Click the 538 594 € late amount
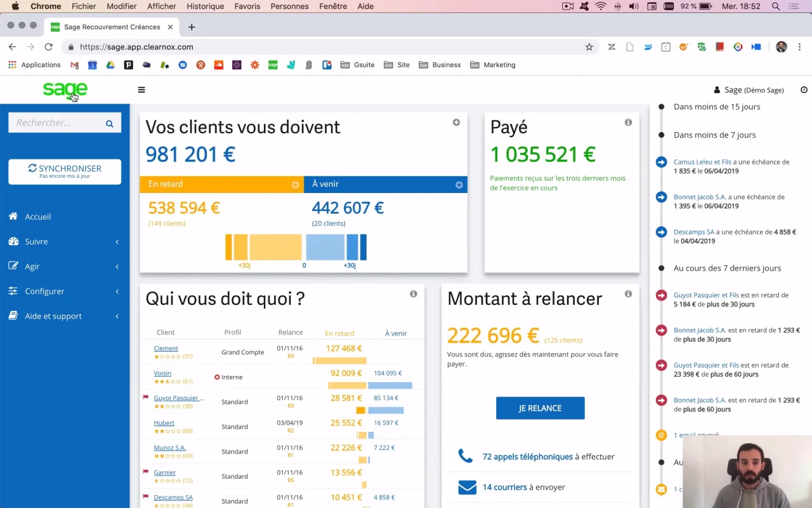The width and height of the screenshot is (812, 508). tap(184, 208)
